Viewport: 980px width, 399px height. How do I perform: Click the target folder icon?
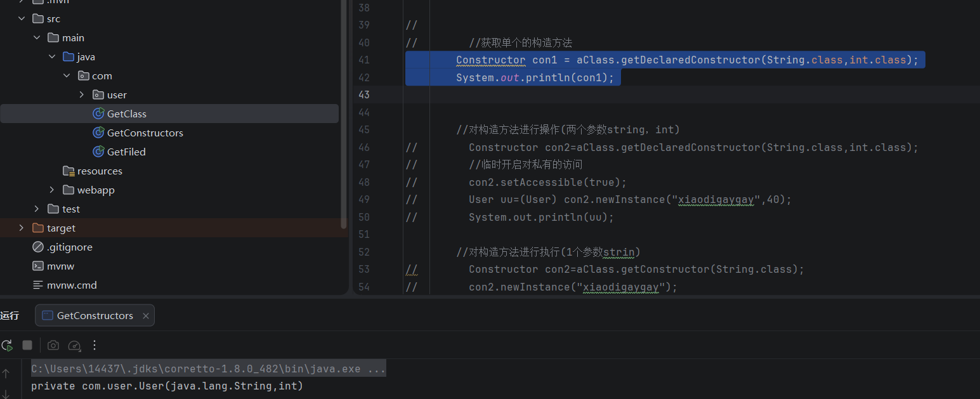coord(37,228)
